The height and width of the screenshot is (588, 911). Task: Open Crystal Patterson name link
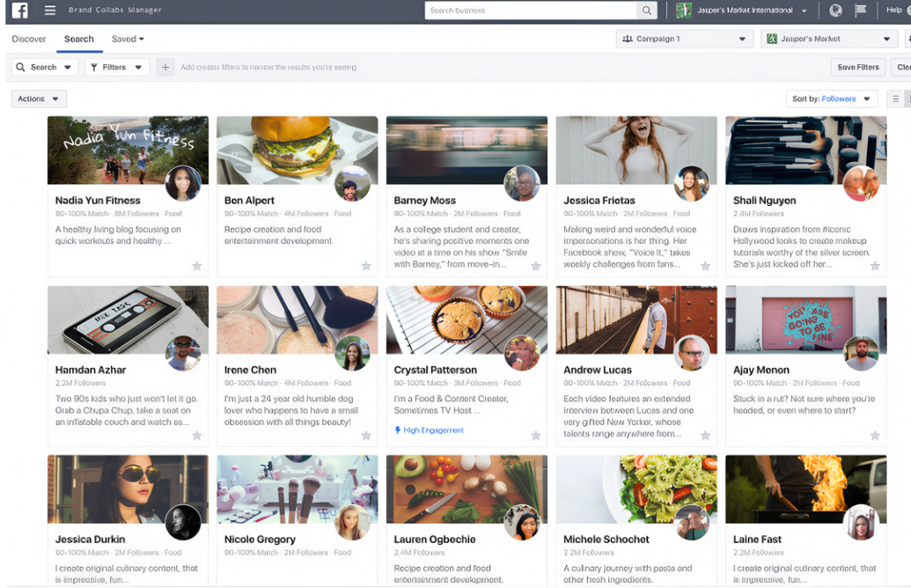[435, 370]
